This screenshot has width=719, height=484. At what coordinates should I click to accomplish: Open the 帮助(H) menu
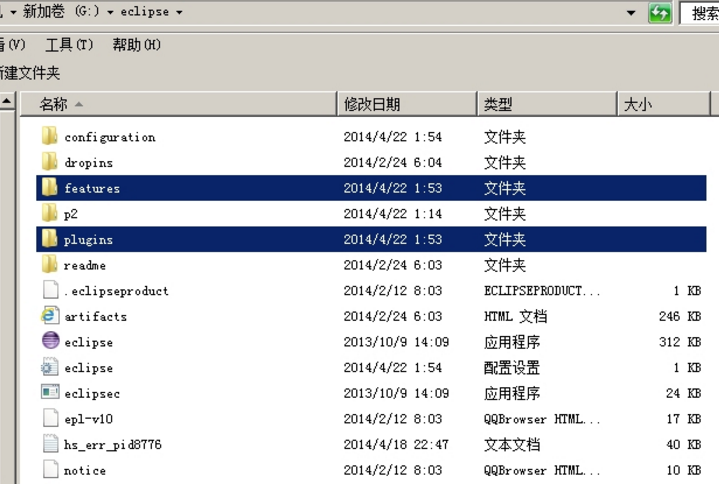(x=137, y=44)
